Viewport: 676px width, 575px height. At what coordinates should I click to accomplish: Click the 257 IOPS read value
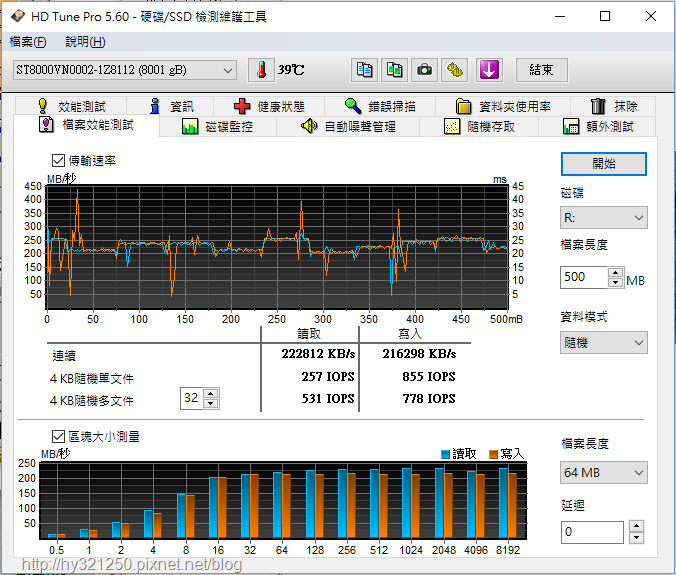(x=328, y=377)
